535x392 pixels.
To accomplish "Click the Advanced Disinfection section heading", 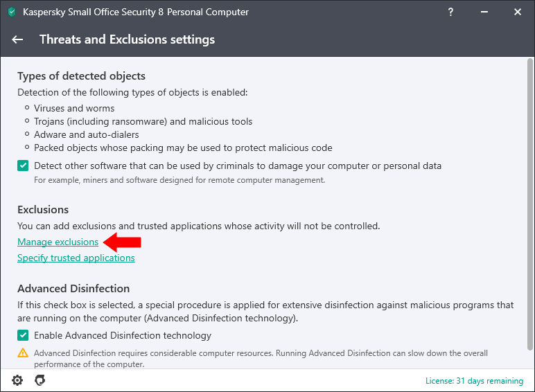I will coord(73,289).
